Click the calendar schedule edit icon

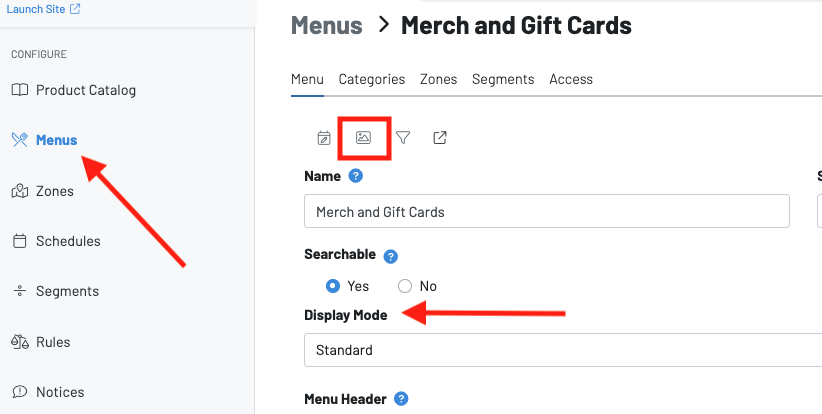point(324,138)
